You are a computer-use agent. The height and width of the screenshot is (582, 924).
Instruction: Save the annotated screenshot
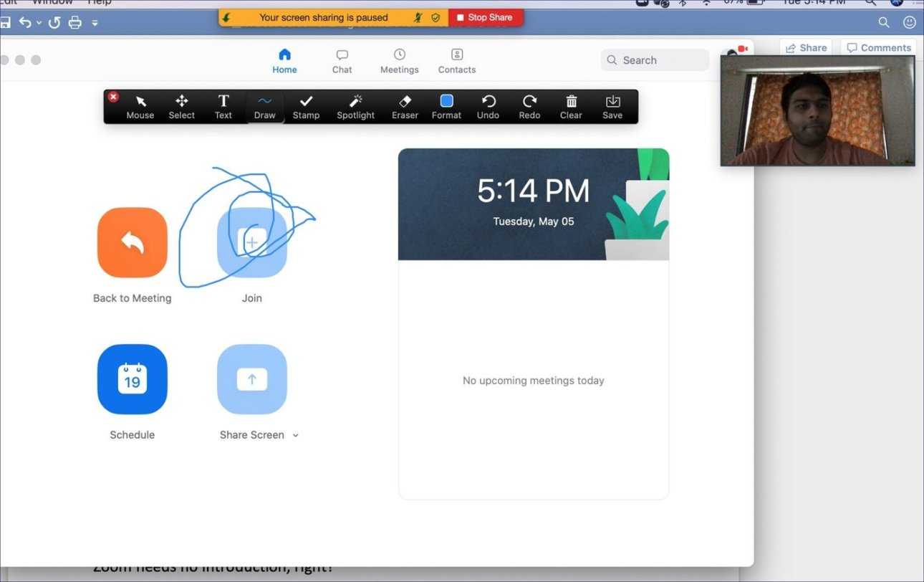pos(612,106)
